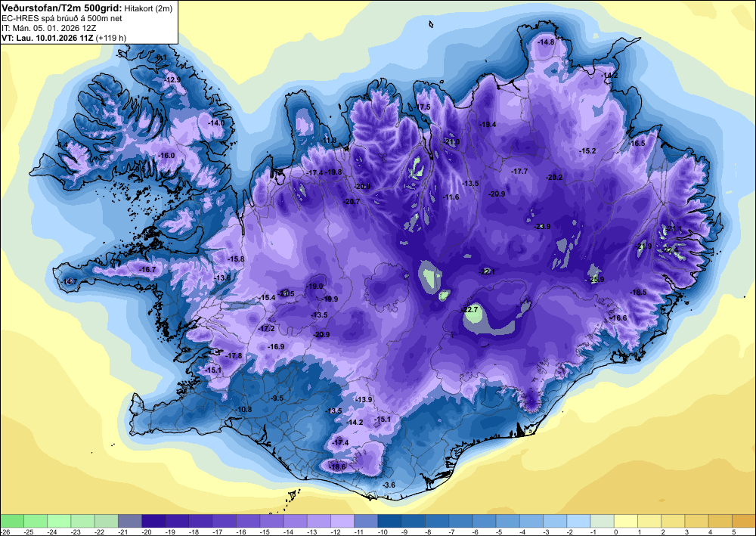756x536 pixels.
Task: Click the dark blue legend swatch labeled -10
Action: coord(389,521)
